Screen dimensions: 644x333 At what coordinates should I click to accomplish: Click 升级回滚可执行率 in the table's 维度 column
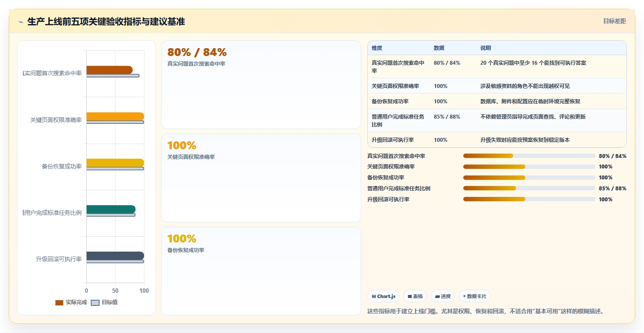(x=393, y=140)
